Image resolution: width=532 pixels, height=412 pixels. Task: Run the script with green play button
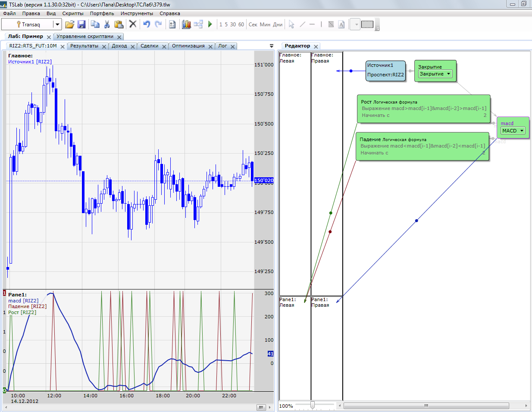[x=210, y=24]
